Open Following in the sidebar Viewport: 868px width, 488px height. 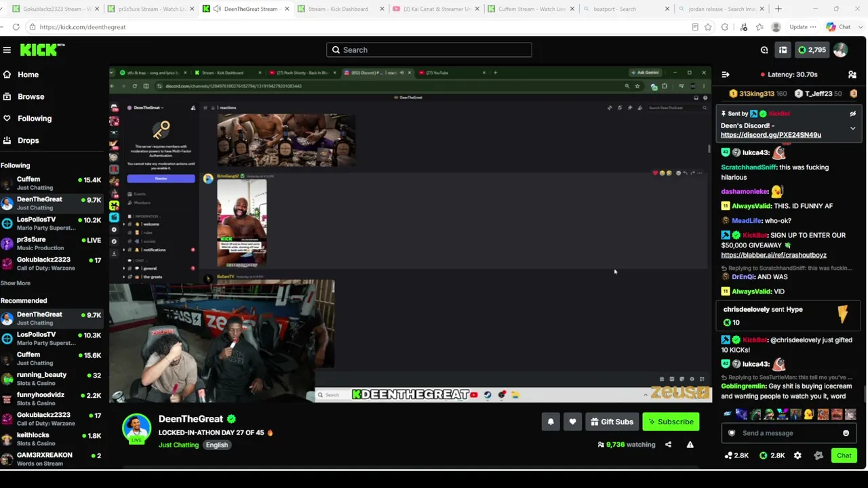click(x=34, y=118)
